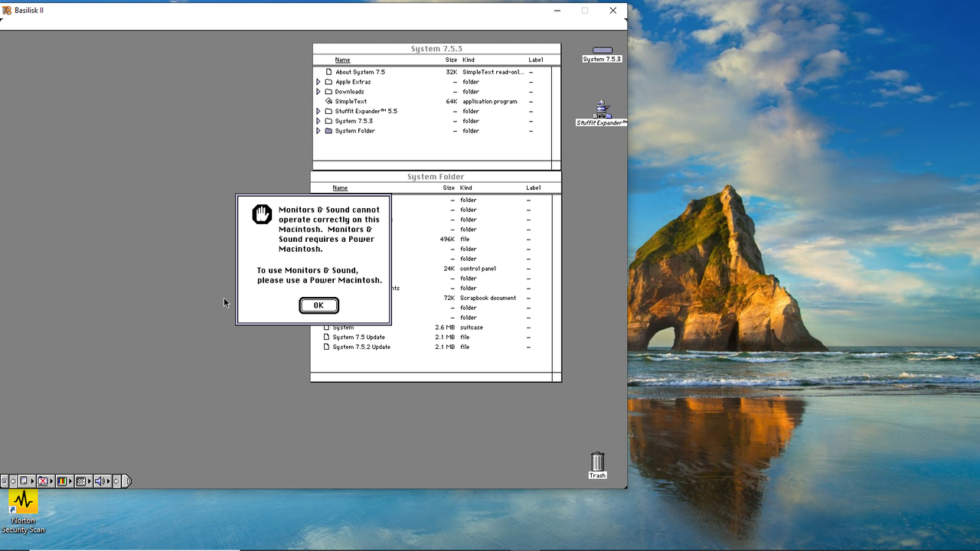The width and height of the screenshot is (980, 551).
Task: Close the Basilisk II emulator window
Action: coord(612,11)
